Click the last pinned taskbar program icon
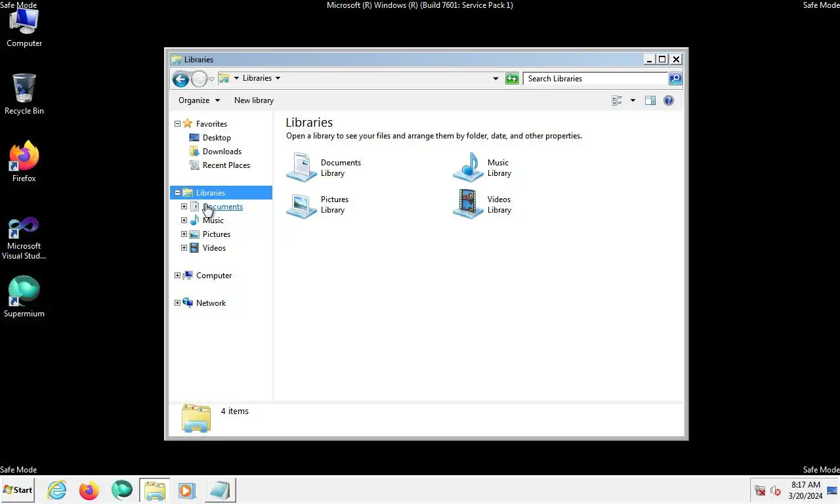 pyautogui.click(x=220, y=490)
